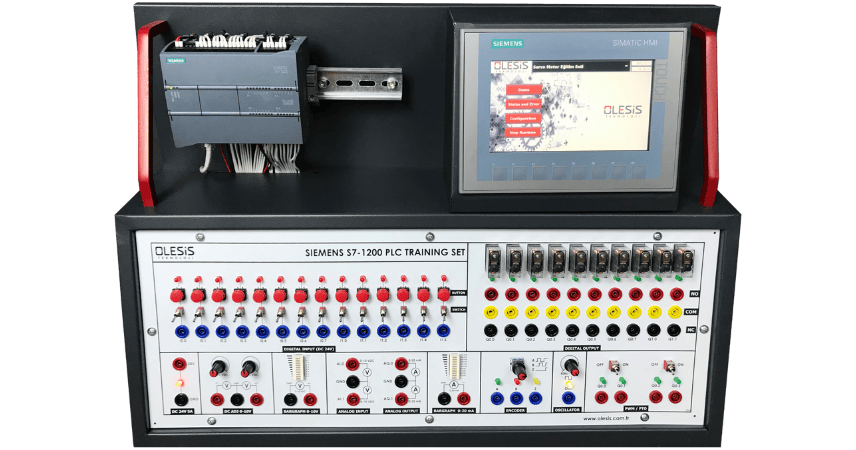Select the blue I1.1 input socket

coord(363,331)
